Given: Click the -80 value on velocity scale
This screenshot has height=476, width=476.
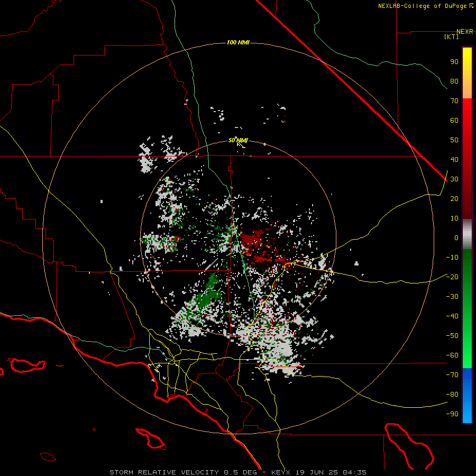Looking at the screenshot, I should (452, 395).
